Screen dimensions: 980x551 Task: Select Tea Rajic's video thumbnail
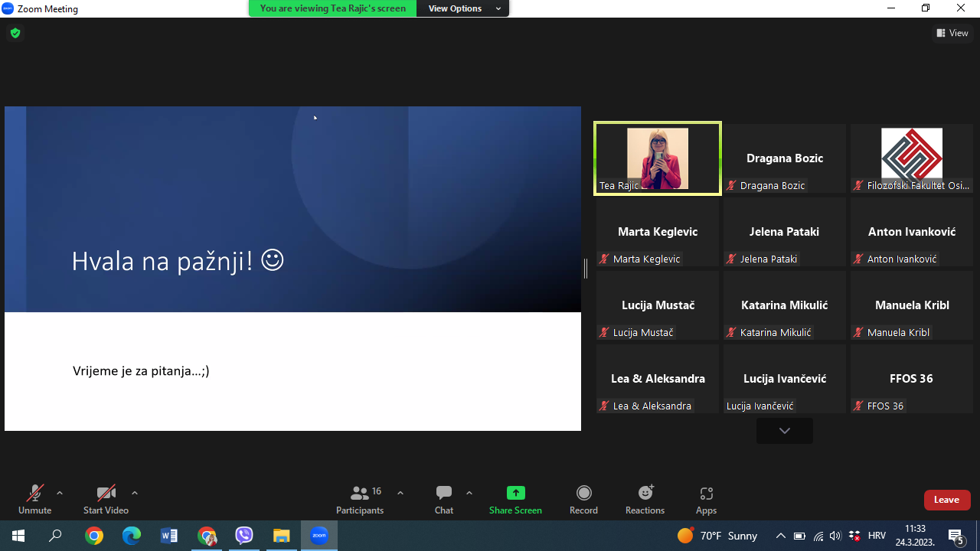click(658, 158)
